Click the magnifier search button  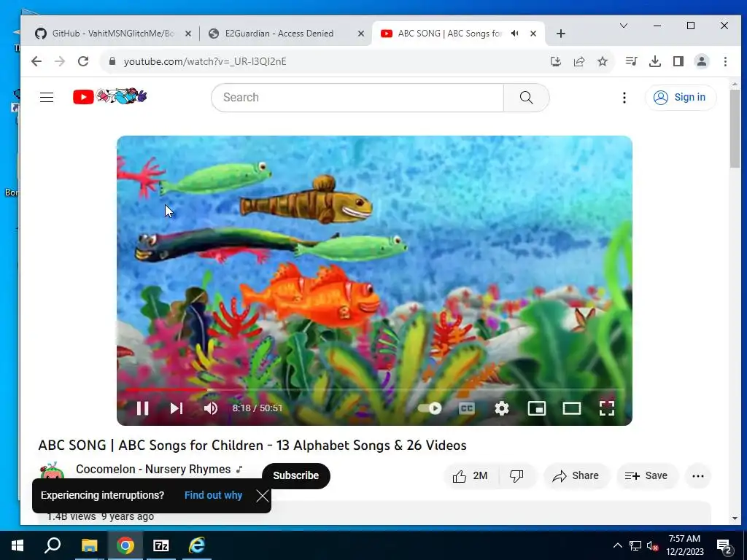pyautogui.click(x=527, y=98)
